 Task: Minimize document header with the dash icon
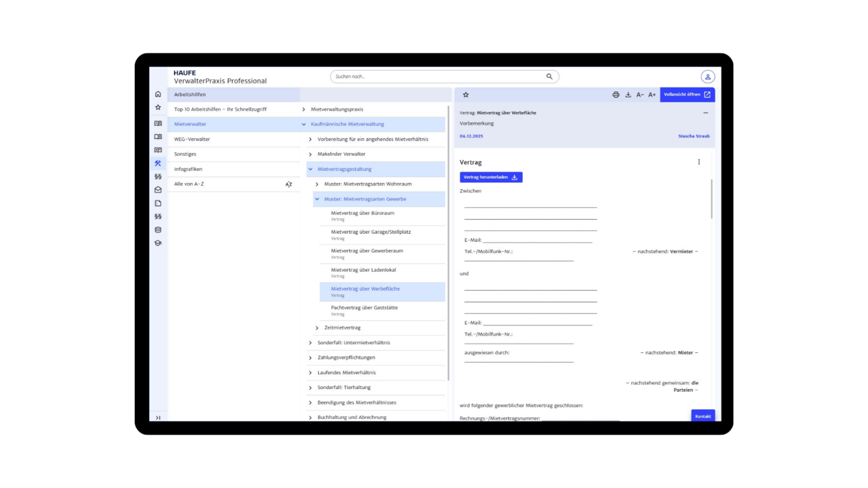705,113
